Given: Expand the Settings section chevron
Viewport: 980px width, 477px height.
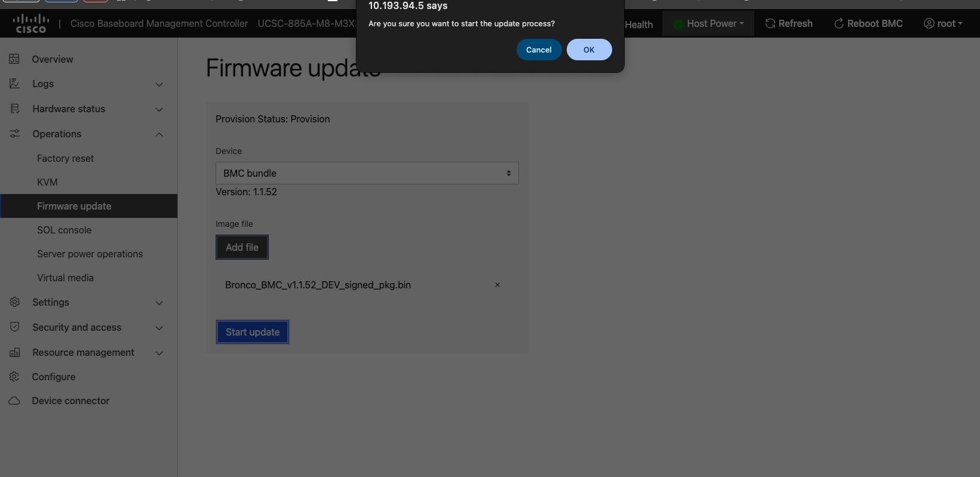Looking at the screenshot, I should 159,303.
